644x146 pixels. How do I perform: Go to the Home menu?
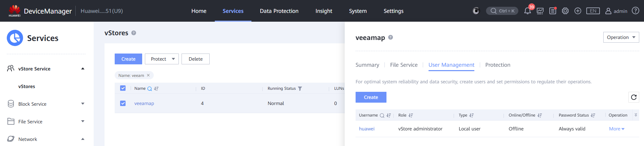[199, 11]
